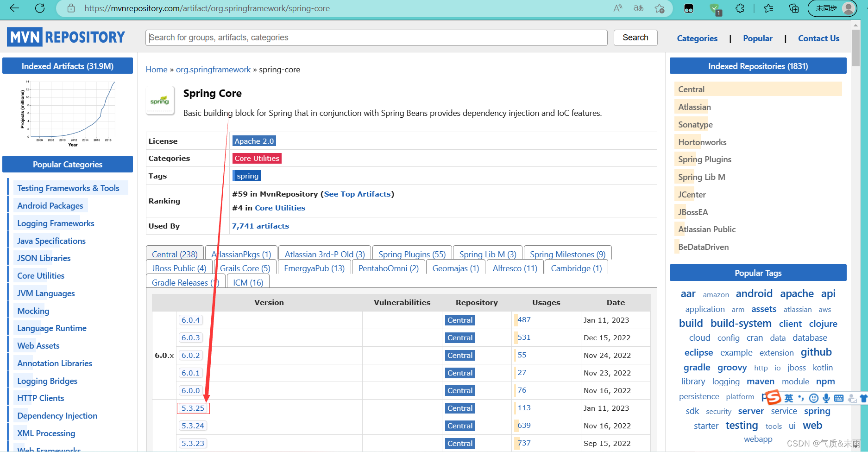Open Testing Frameworks & Tools category
868x452 pixels.
68,188
